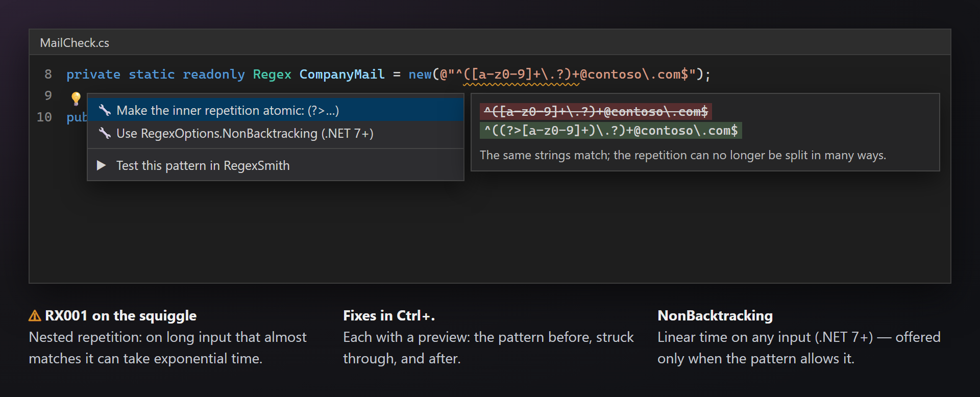Click line number 9 in gutter
Image resolution: width=980 pixels, height=397 pixels.
(48, 96)
